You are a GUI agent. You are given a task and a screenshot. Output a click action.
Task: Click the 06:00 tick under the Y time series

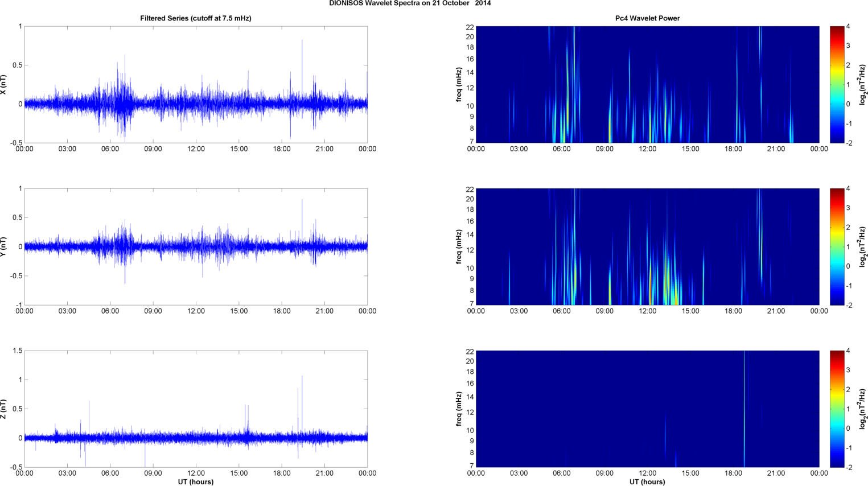[110, 311]
